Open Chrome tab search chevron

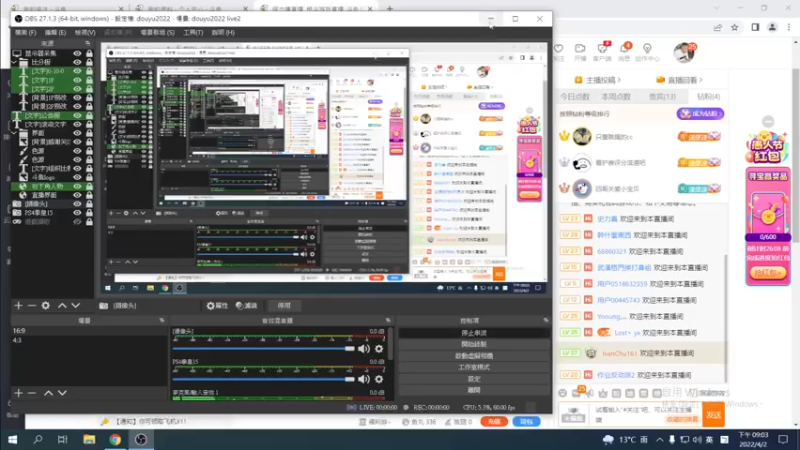(717, 9)
